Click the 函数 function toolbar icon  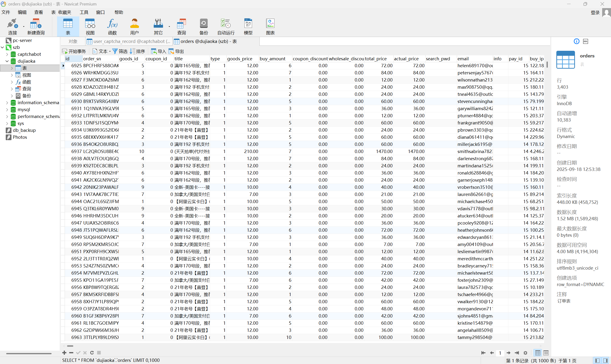click(x=112, y=26)
